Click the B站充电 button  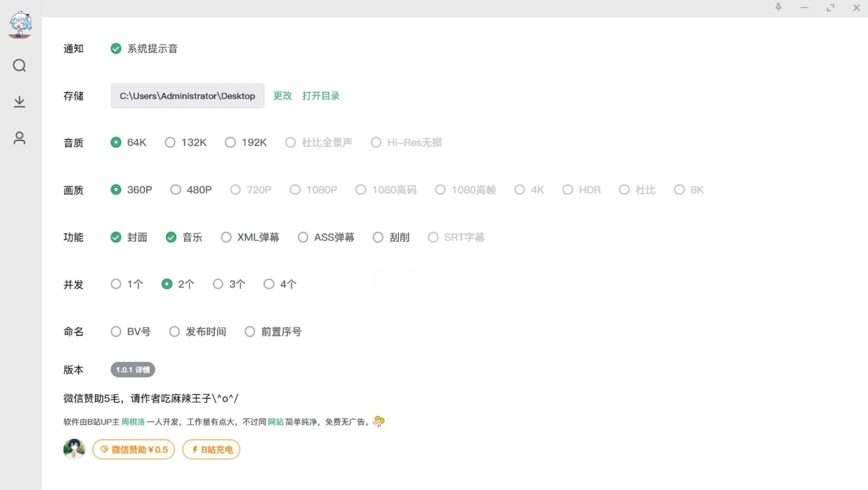[x=211, y=449]
